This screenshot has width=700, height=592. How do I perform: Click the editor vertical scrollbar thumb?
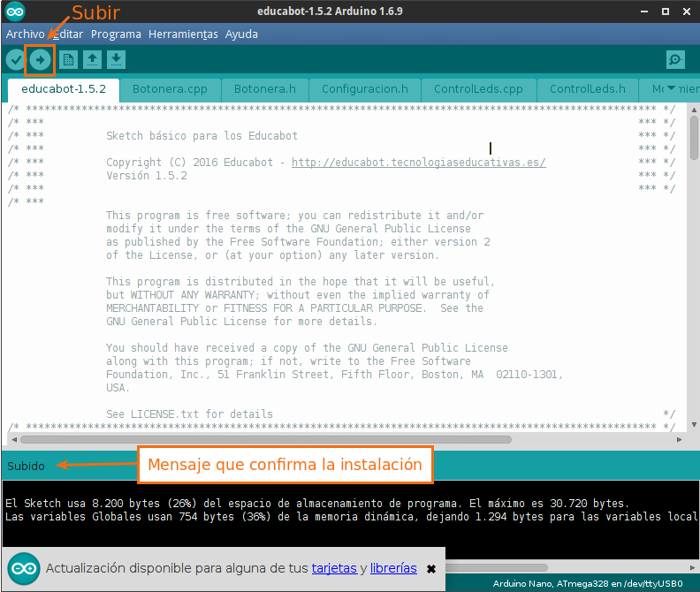click(694, 138)
